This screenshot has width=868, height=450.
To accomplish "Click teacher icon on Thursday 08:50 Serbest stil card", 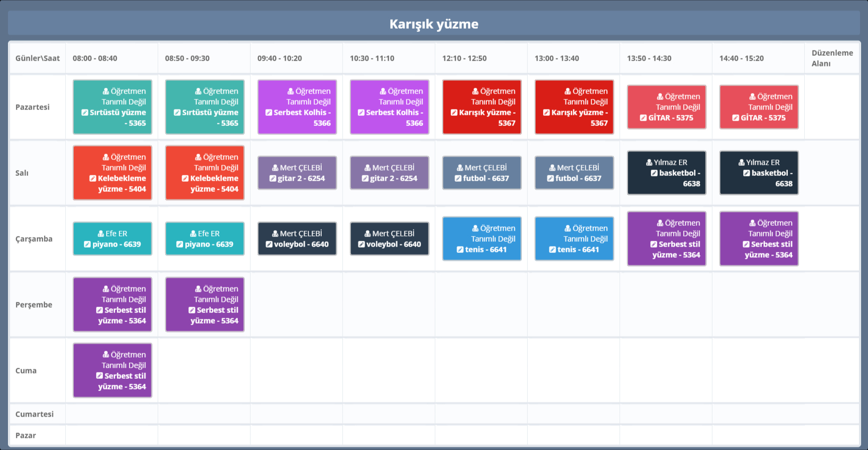I will (x=198, y=289).
